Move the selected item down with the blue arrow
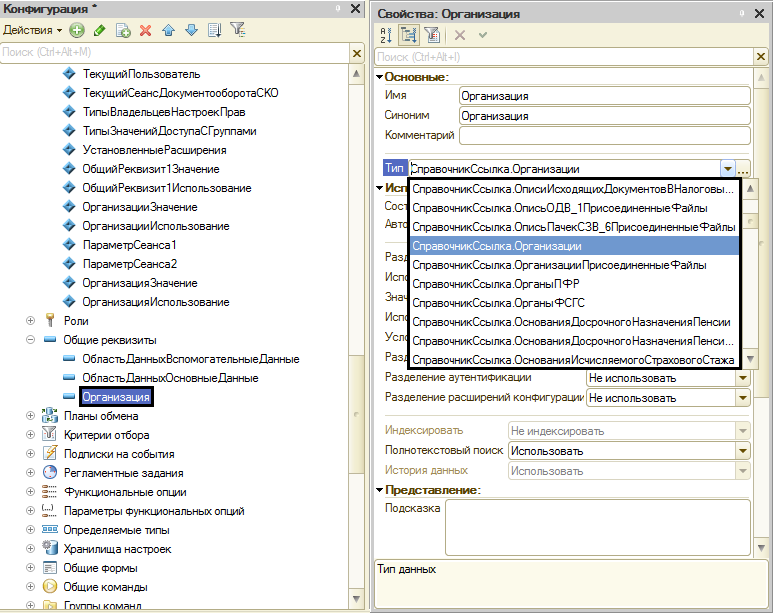The image size is (773, 613). pos(190,30)
